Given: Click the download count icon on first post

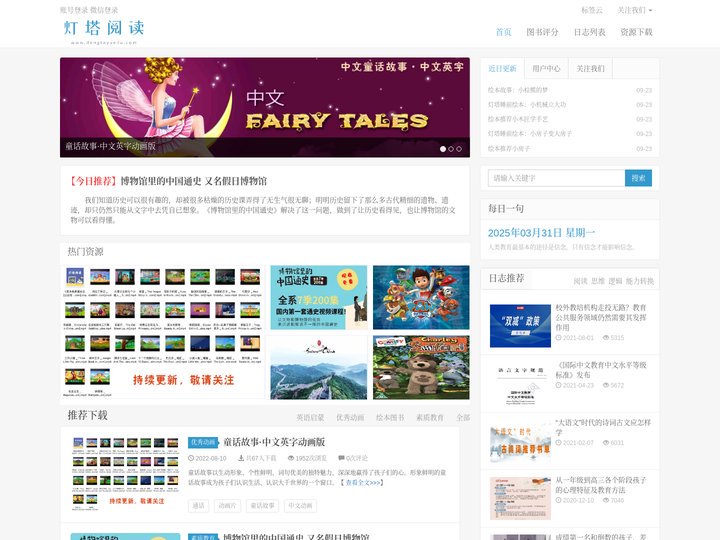Looking at the screenshot, I should (241, 458).
